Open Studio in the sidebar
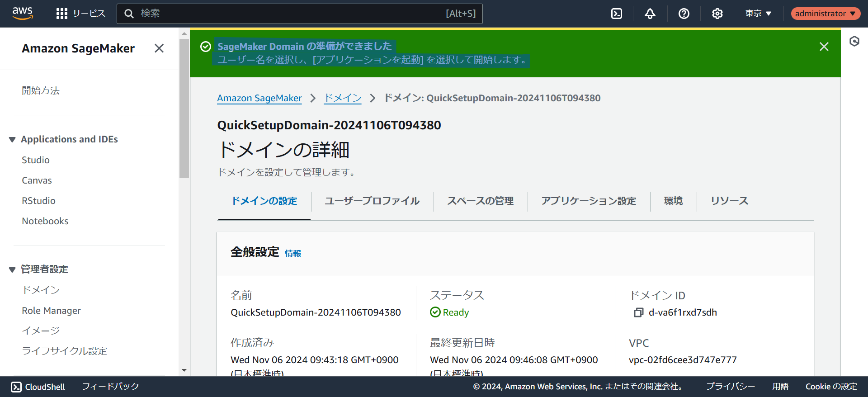Image resolution: width=868 pixels, height=397 pixels. click(36, 160)
